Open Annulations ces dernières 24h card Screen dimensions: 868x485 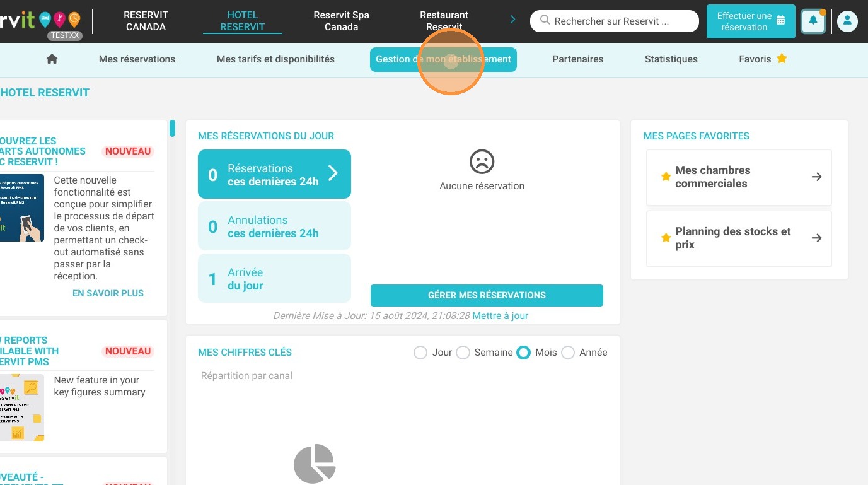pos(274,226)
